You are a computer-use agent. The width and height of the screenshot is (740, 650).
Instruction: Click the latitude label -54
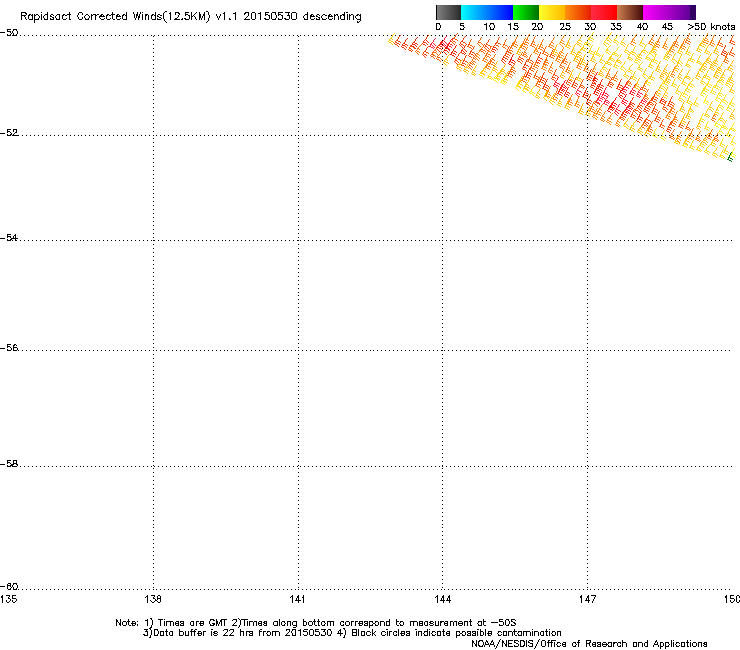9,238
